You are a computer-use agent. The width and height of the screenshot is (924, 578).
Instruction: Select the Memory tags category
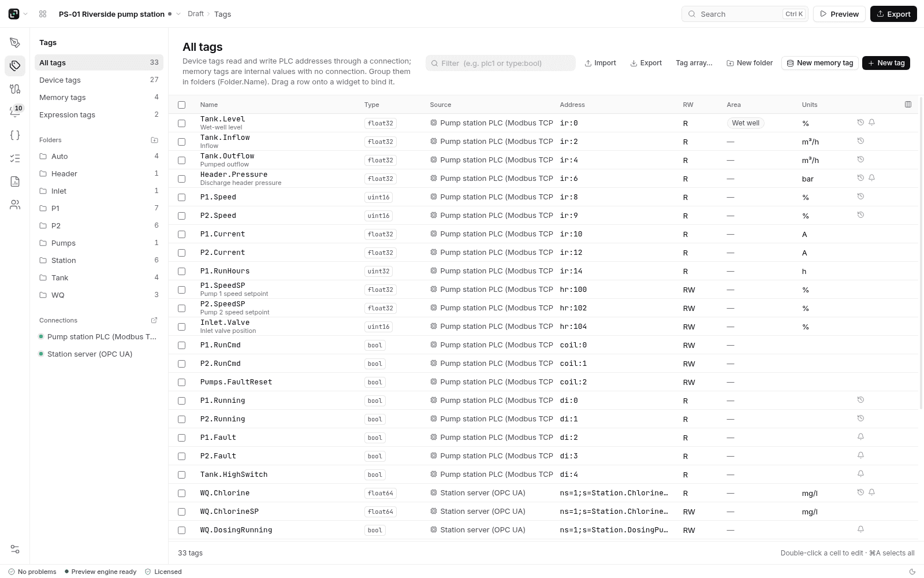coord(99,98)
